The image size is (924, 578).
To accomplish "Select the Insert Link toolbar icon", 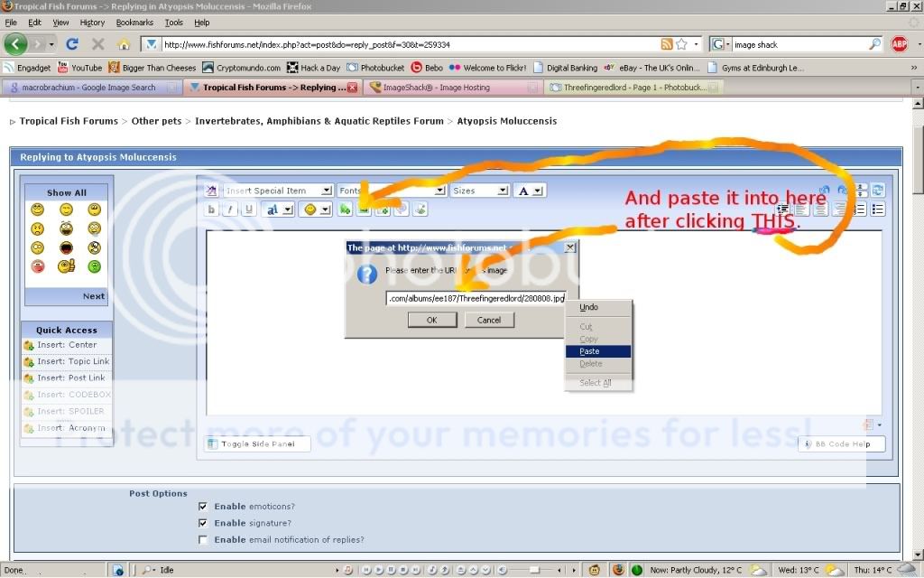I will (x=346, y=209).
